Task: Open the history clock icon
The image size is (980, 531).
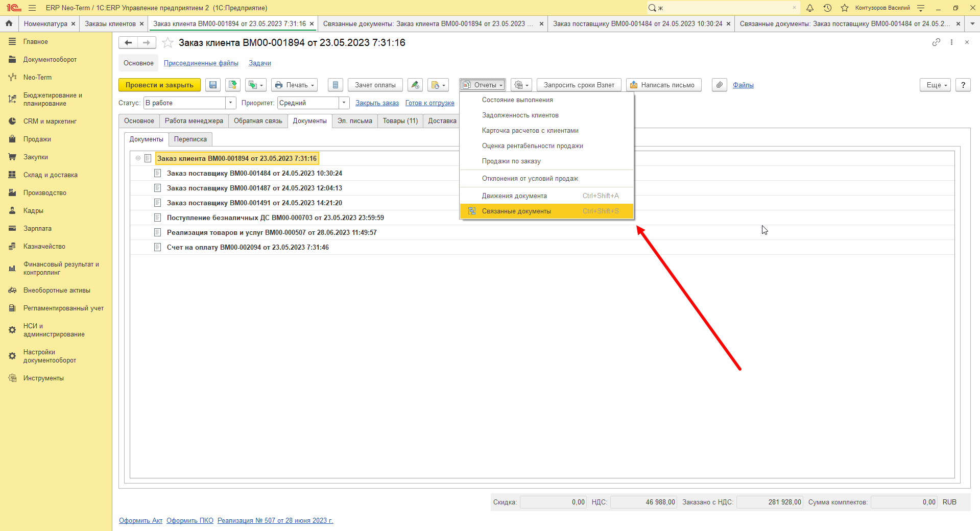Action: tap(827, 8)
